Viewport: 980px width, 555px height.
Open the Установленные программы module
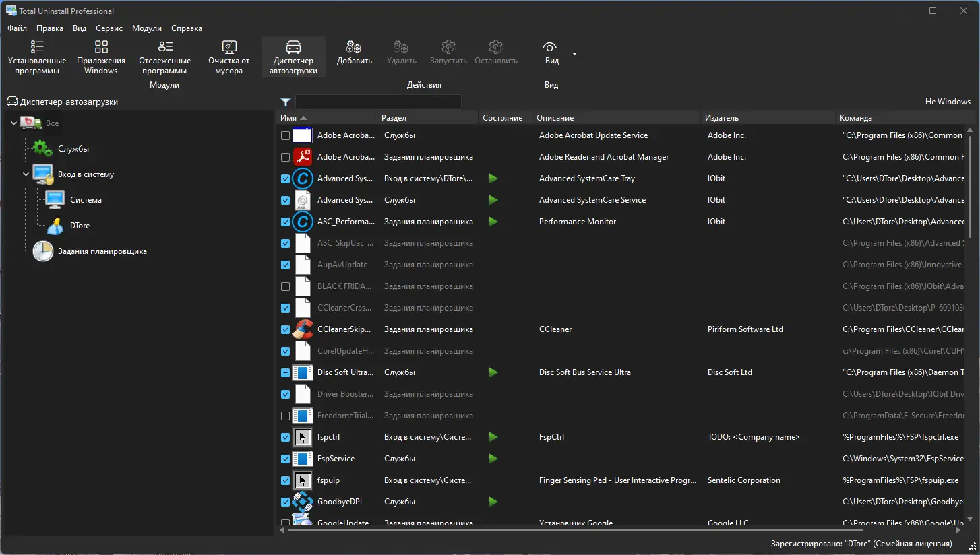pyautogui.click(x=37, y=57)
